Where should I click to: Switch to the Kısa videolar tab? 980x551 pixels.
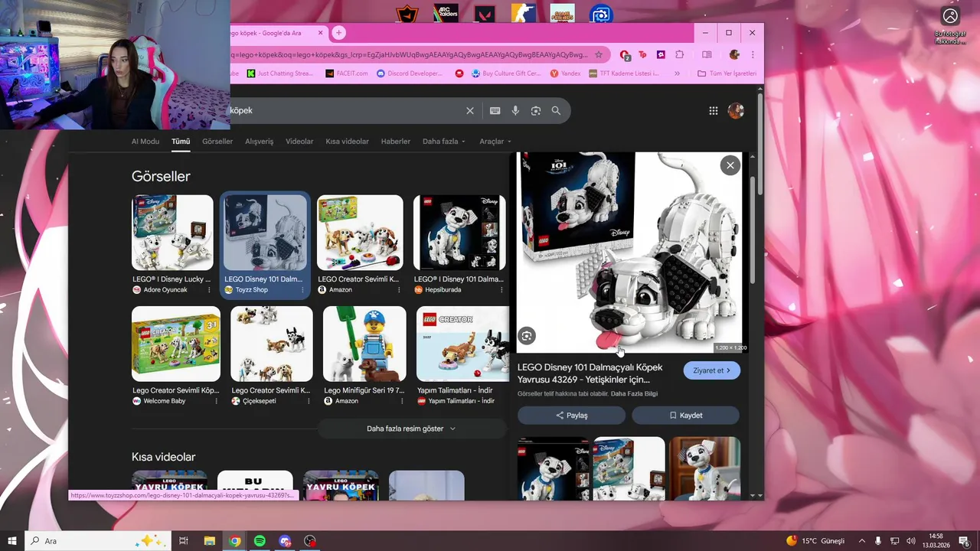347,142
